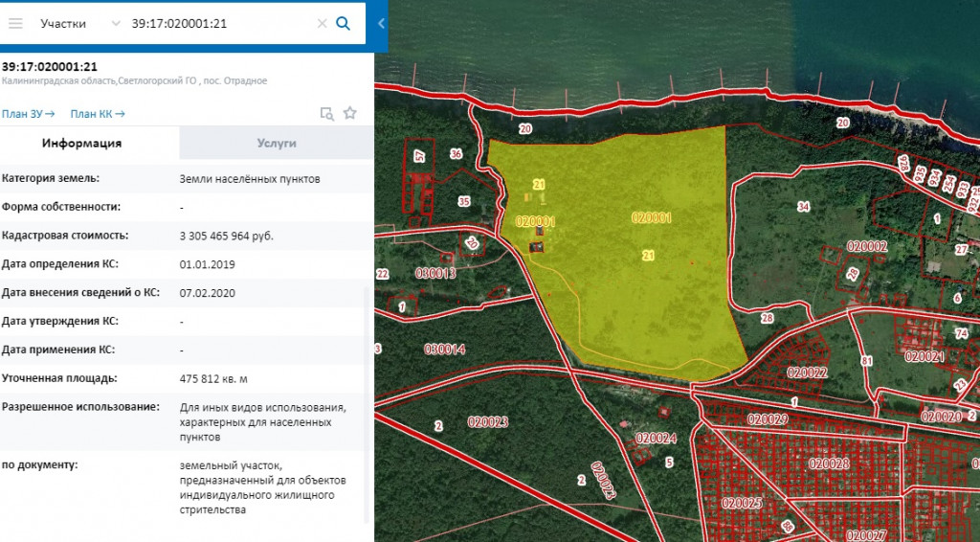Screen dimensions: 980x542
Task: Open the Участки search type dropdown
Action: pyautogui.click(x=115, y=23)
